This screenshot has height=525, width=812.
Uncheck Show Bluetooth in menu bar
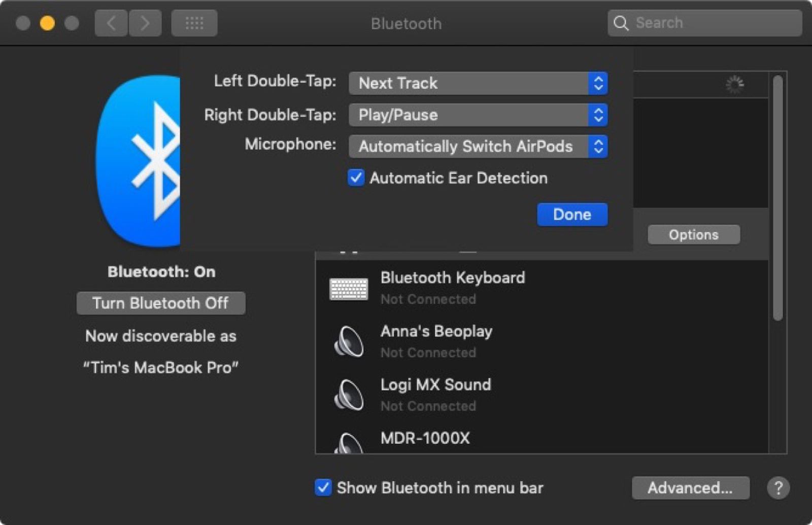(x=323, y=487)
